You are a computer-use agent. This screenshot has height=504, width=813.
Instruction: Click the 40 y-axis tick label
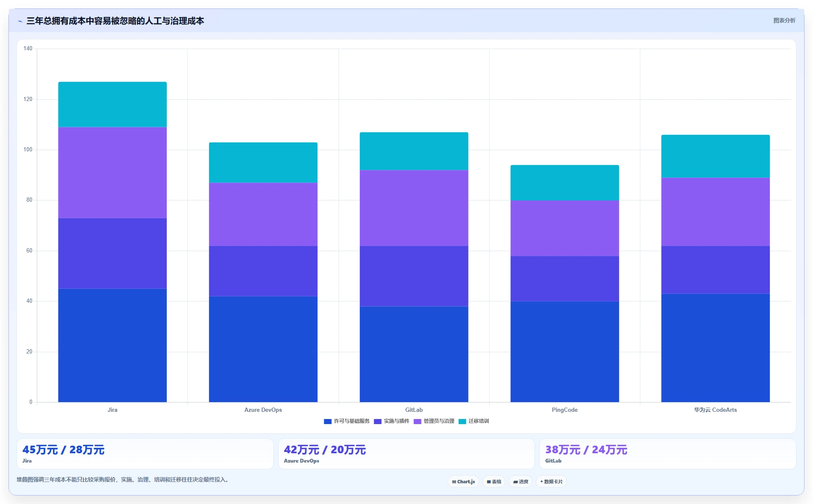coord(29,301)
